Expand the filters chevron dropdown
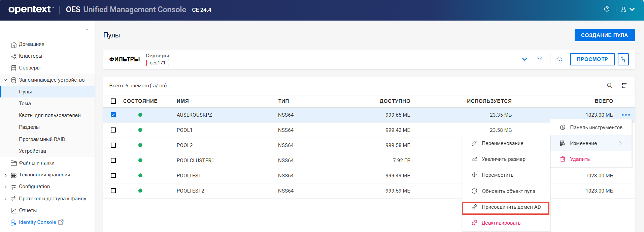Viewport: 644px width, 232px height. 524,59
